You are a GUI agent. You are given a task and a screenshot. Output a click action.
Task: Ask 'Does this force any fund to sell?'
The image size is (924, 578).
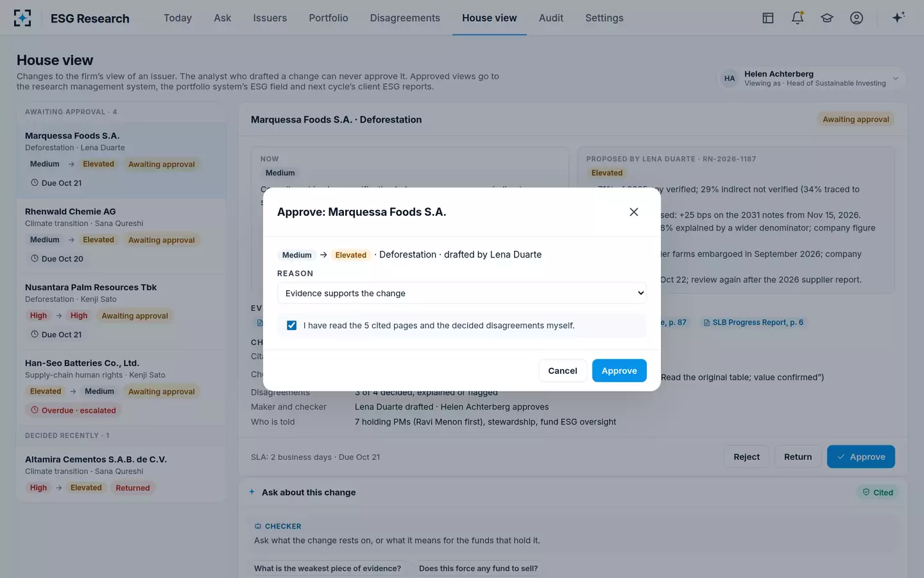click(x=479, y=568)
